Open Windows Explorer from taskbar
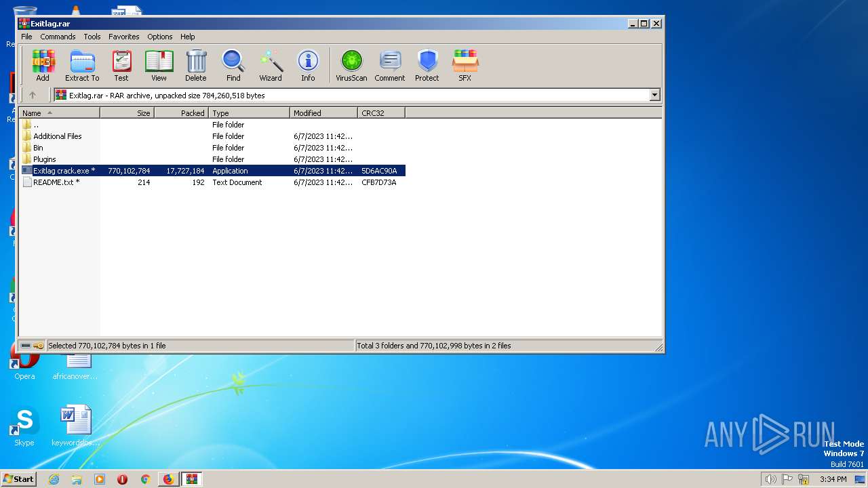868x488 pixels. [77, 479]
